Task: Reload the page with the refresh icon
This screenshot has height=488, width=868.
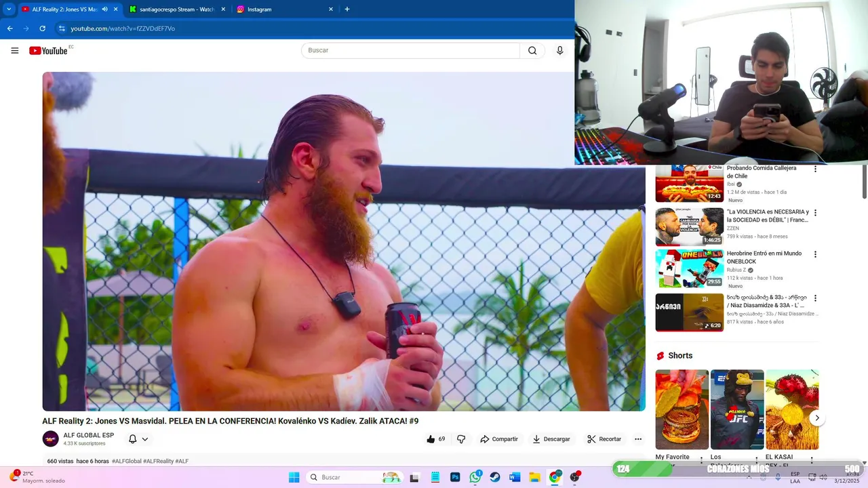Action: (42, 28)
